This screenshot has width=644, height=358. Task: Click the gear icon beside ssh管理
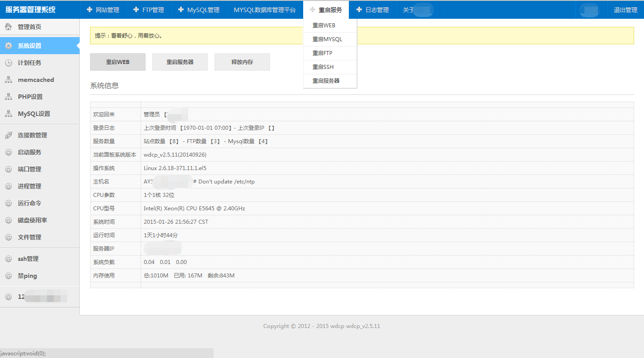9,259
